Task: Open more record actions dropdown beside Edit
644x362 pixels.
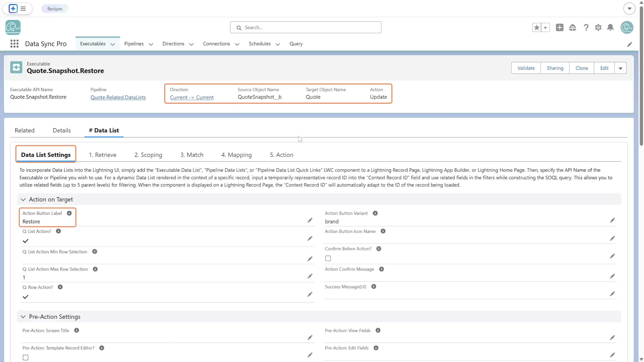Action: pyautogui.click(x=620, y=68)
